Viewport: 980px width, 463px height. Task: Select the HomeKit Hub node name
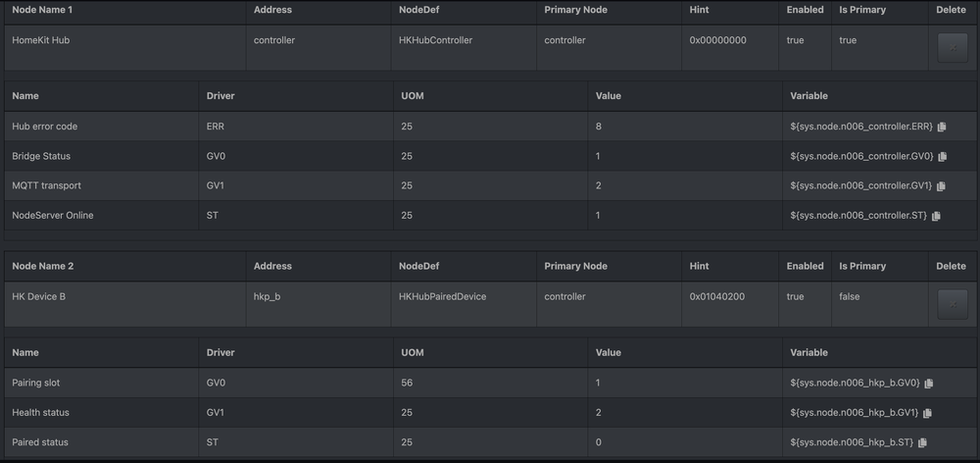tap(40, 40)
